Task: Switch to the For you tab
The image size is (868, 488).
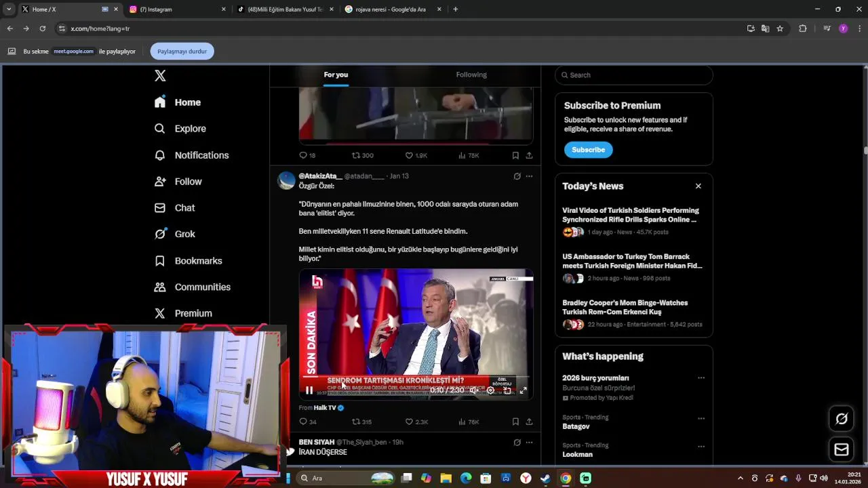Action: pyautogui.click(x=336, y=75)
